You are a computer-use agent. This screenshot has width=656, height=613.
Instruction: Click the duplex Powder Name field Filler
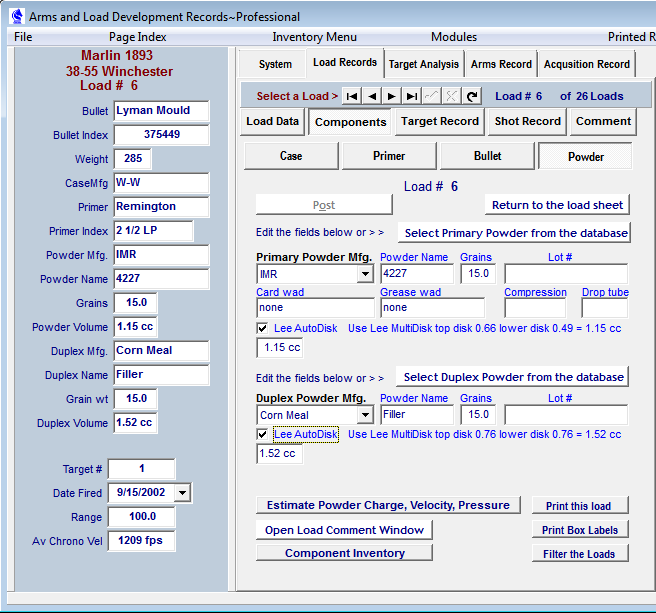[x=417, y=415]
